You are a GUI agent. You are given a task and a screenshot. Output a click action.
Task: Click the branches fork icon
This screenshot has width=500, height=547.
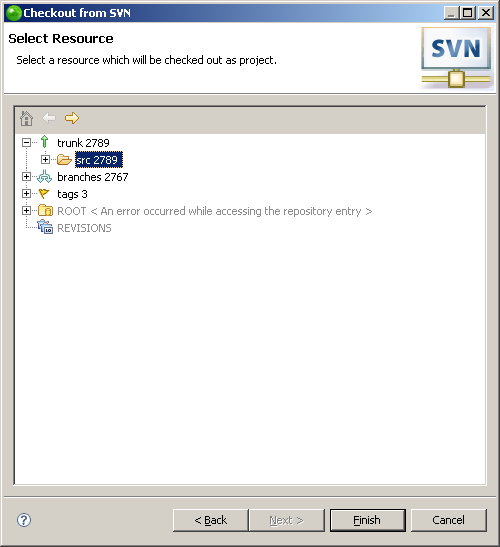45,177
